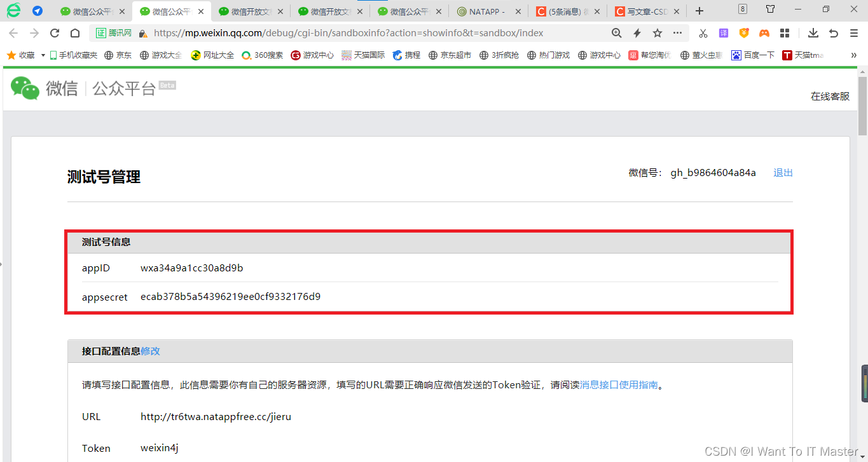Click the scissors screenshot tool icon
This screenshot has height=462, width=868.
click(703, 33)
